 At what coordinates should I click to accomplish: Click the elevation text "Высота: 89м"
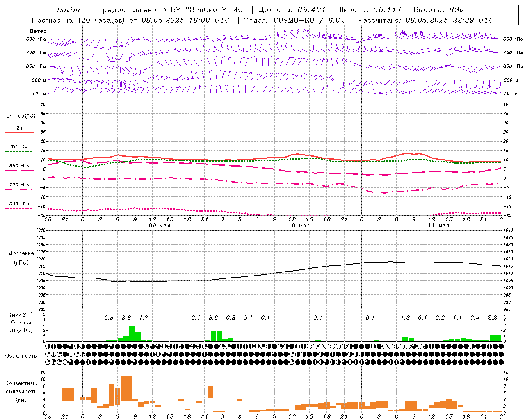(x=438, y=10)
